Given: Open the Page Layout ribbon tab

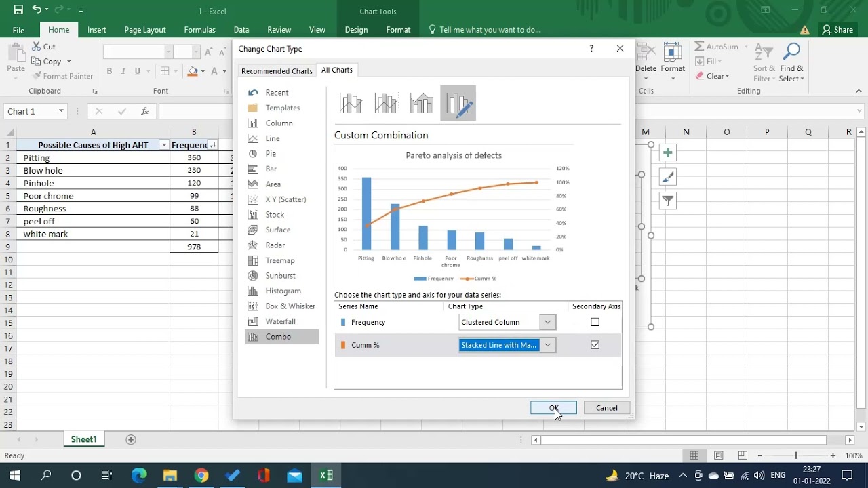Looking at the screenshot, I should tap(145, 30).
